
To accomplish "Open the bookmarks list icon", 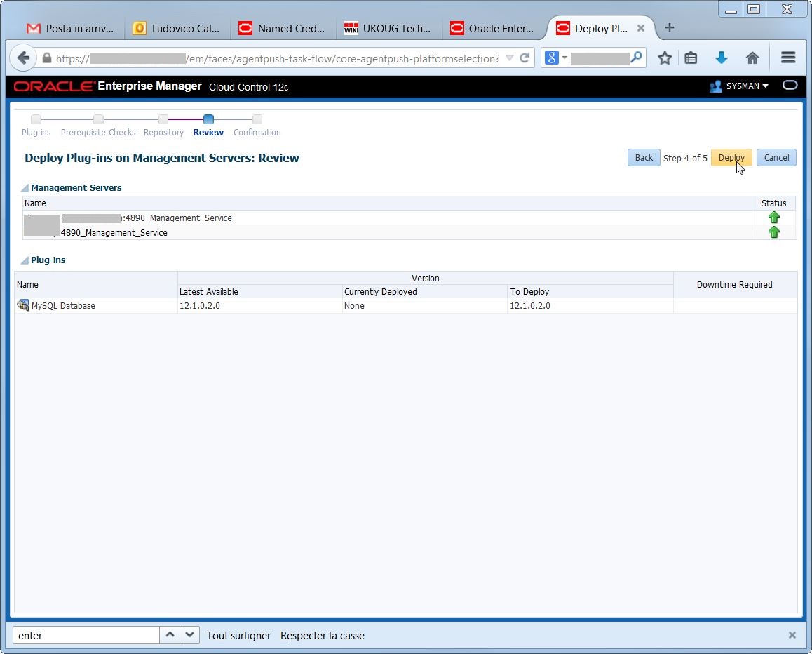I will [690, 58].
